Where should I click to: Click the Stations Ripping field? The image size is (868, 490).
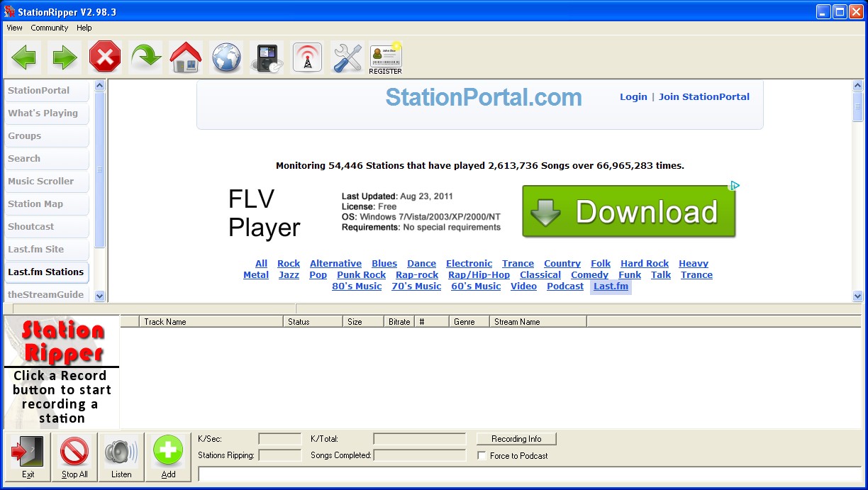point(280,455)
